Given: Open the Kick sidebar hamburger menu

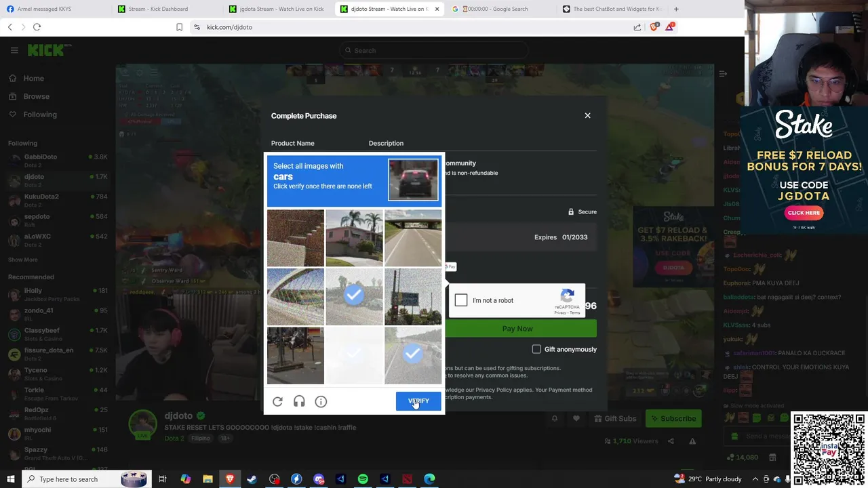Looking at the screenshot, I should pos(14,50).
